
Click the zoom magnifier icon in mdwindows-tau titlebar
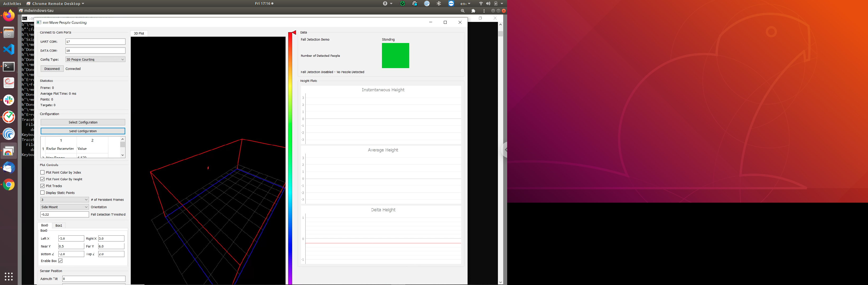click(463, 11)
